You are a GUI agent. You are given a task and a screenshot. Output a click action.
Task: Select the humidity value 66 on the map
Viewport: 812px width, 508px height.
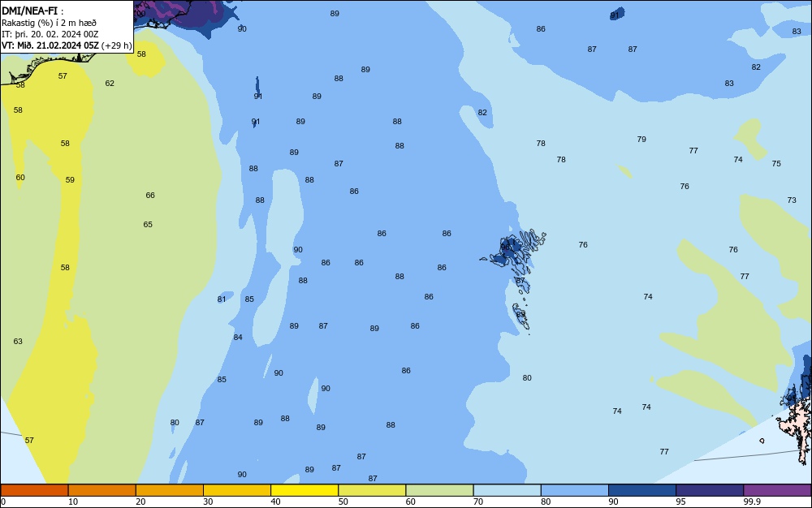click(150, 195)
